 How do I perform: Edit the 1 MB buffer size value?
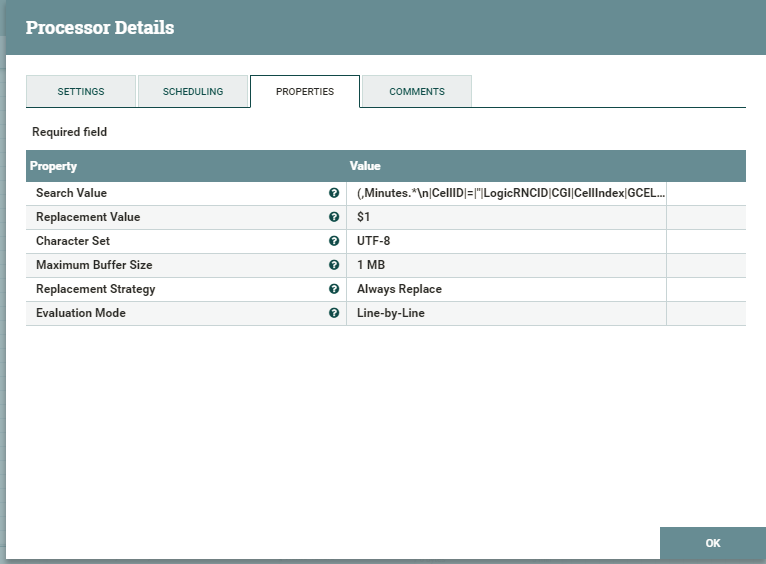[x=505, y=265]
